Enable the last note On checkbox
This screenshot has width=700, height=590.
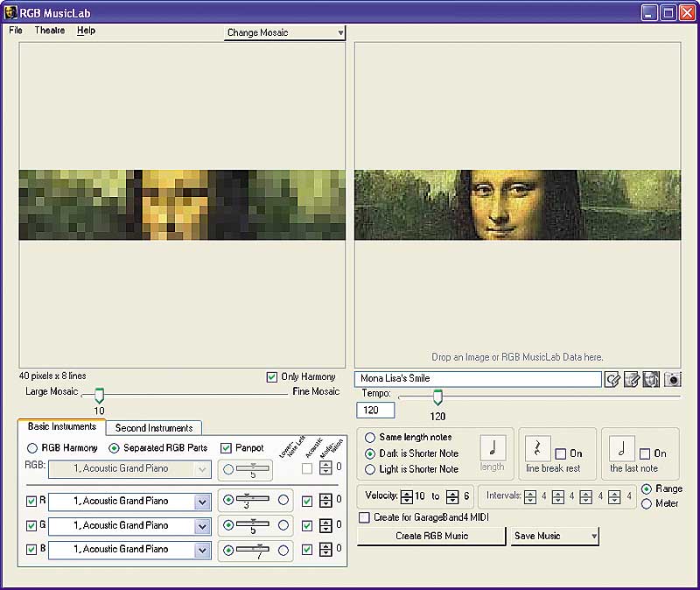[645, 453]
